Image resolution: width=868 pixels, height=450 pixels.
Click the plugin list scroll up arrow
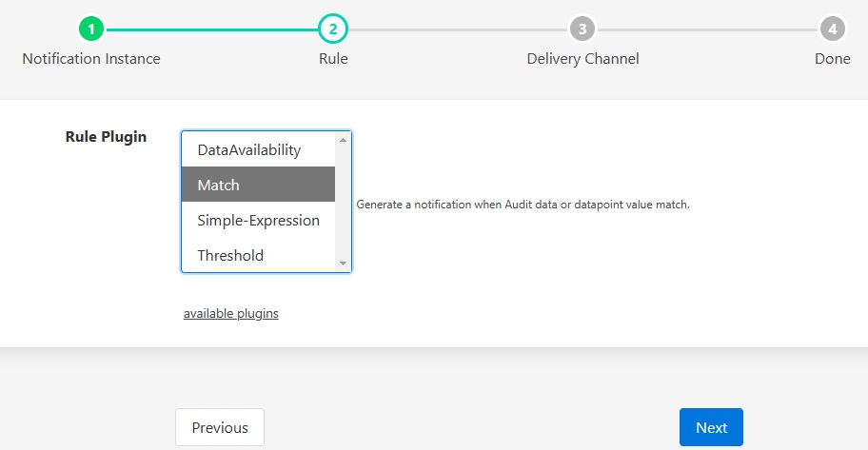pyautogui.click(x=343, y=140)
